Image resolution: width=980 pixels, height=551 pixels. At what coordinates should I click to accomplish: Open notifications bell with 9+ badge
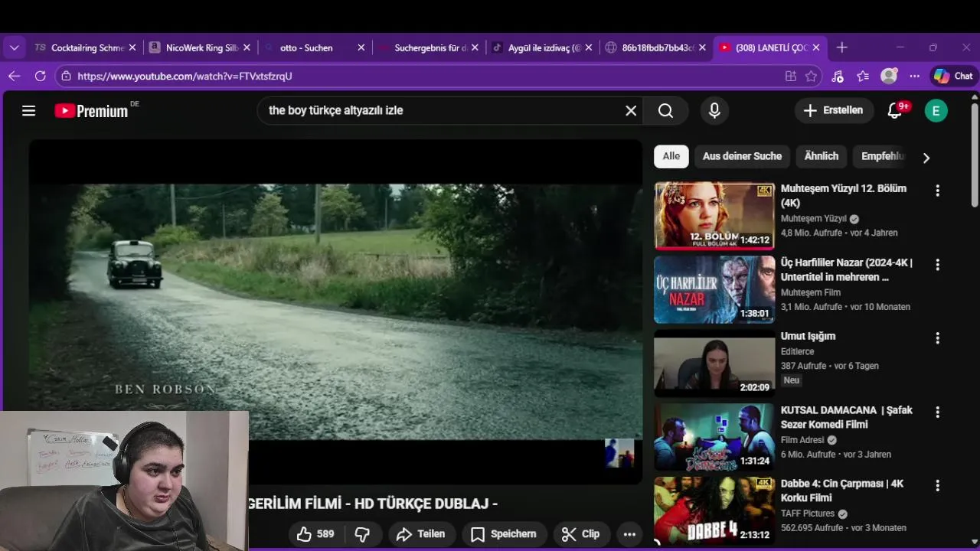click(x=894, y=111)
